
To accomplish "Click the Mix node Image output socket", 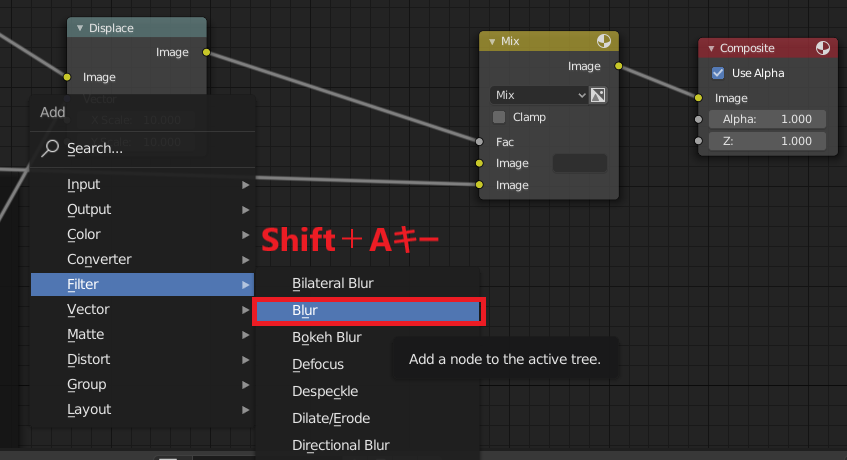I will (x=619, y=66).
